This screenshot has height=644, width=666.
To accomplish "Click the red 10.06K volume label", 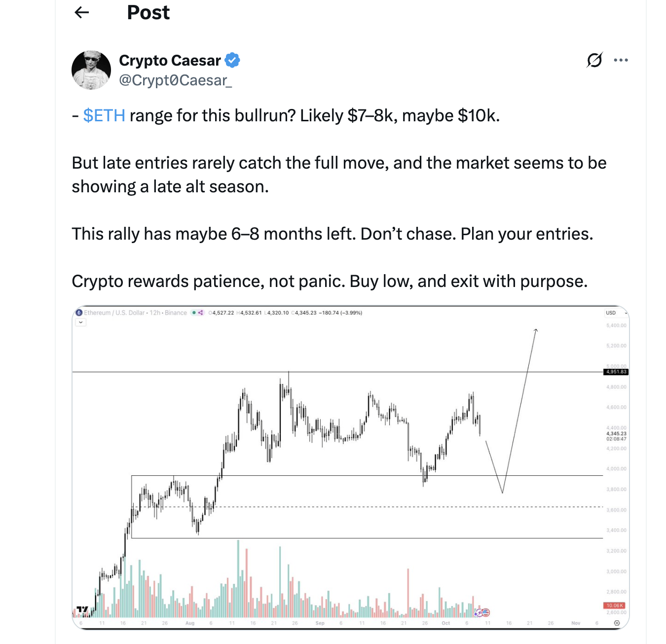I will tap(614, 606).
